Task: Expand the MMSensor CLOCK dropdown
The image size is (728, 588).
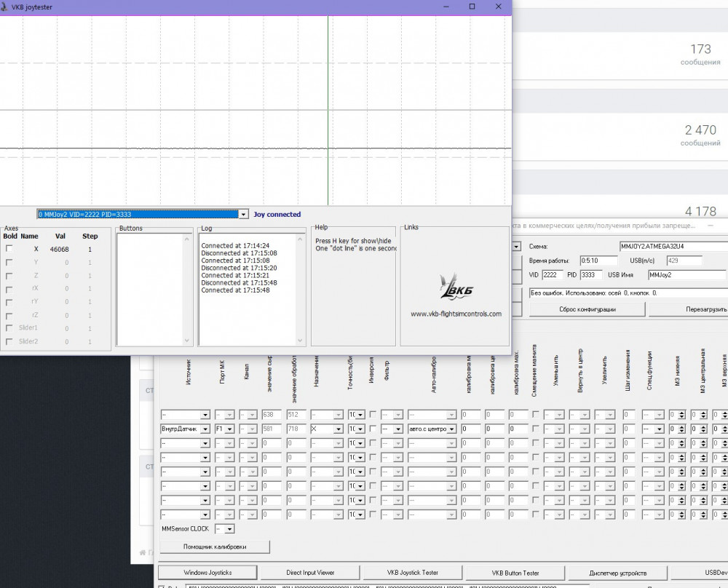Action: point(229,529)
